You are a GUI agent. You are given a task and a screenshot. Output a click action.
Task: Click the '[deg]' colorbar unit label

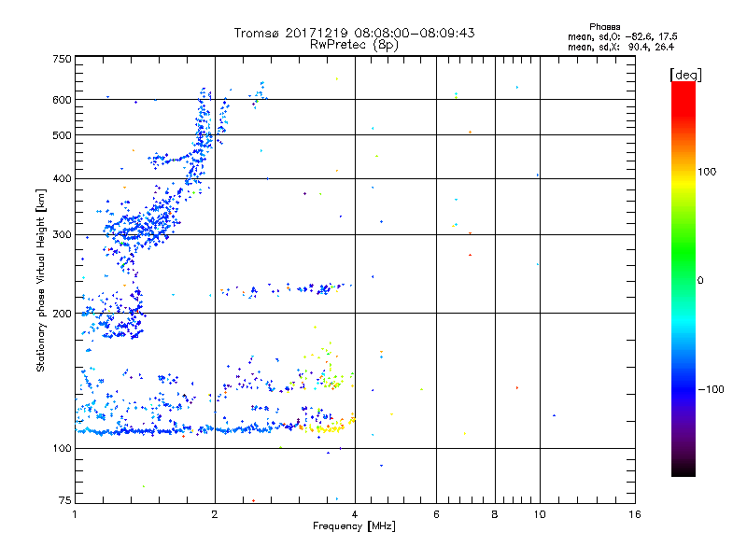pyautogui.click(x=685, y=75)
